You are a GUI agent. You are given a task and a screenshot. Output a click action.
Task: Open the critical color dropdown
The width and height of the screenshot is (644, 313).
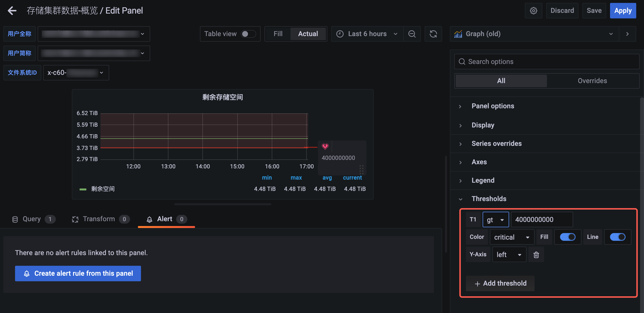click(512, 237)
